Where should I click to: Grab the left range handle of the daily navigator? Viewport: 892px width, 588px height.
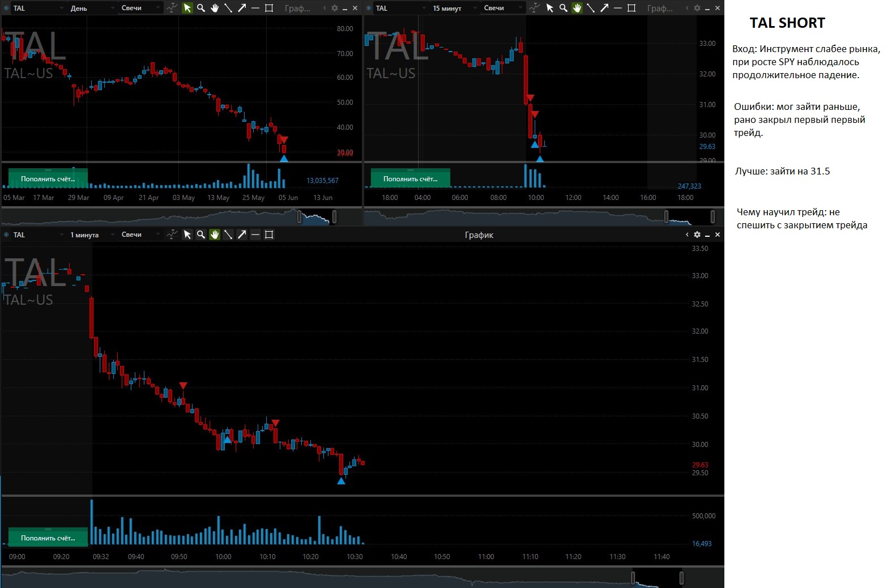300,216
